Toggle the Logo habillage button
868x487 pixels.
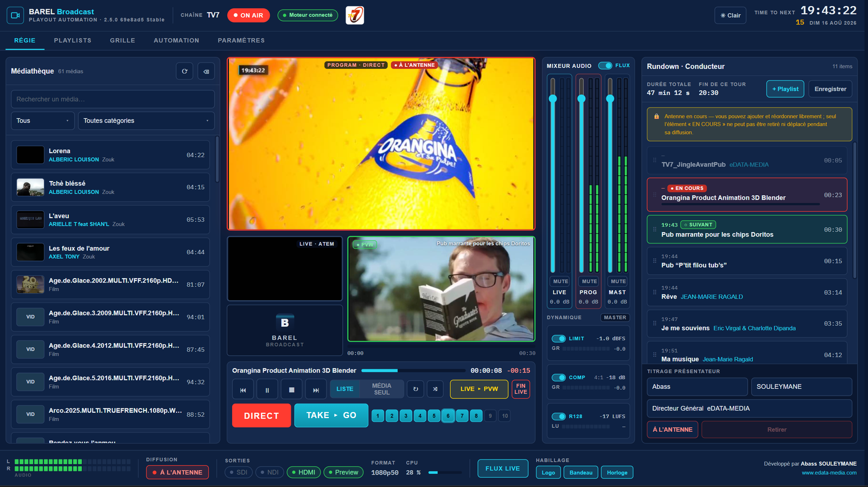point(548,472)
